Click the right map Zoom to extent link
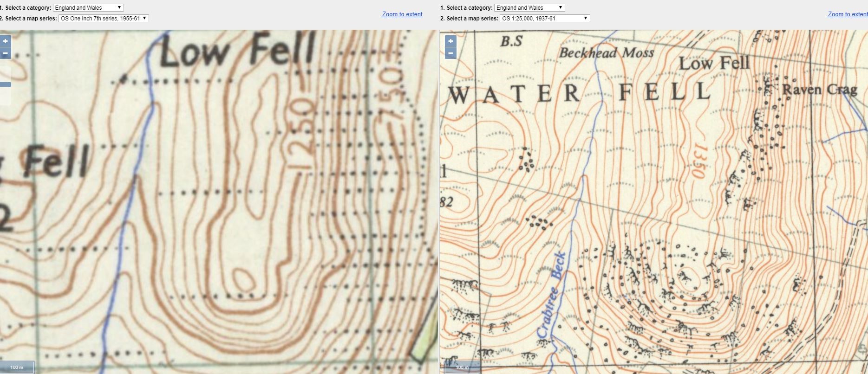Image resolution: width=868 pixels, height=374 pixels. tap(848, 14)
